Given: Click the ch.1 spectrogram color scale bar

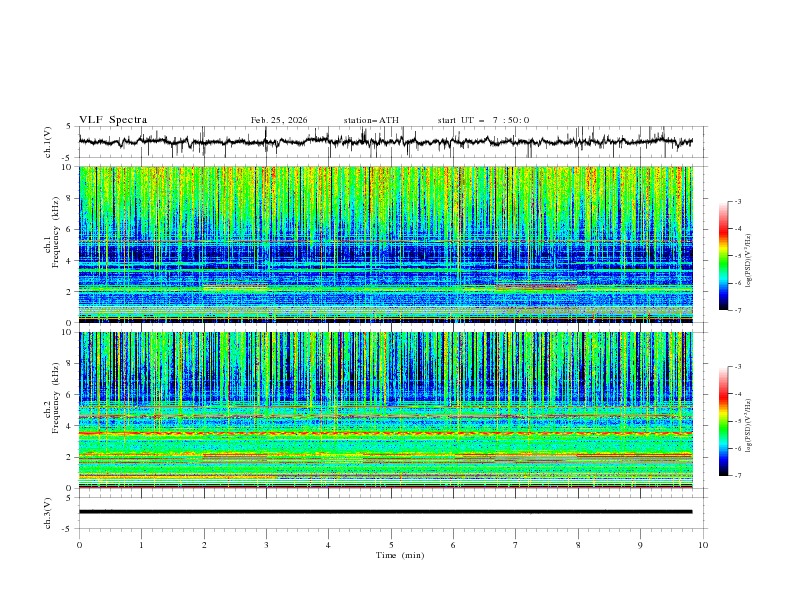Looking at the screenshot, I should 723,256.
